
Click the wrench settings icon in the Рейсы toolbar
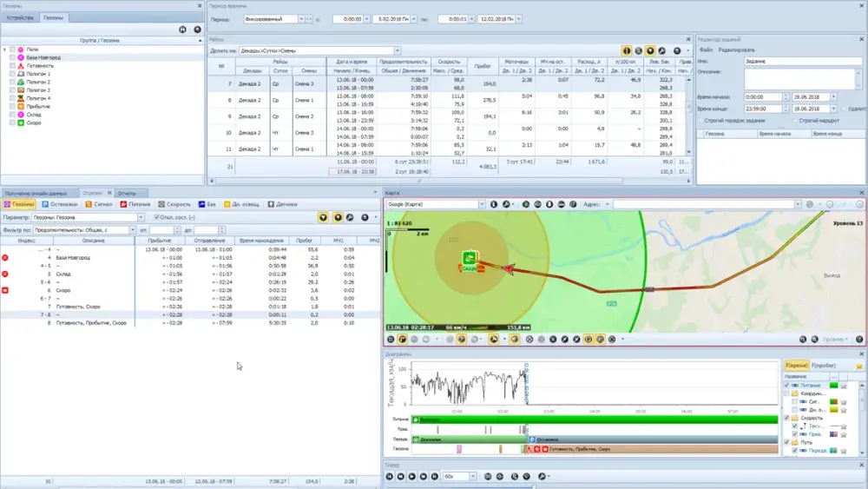point(662,50)
